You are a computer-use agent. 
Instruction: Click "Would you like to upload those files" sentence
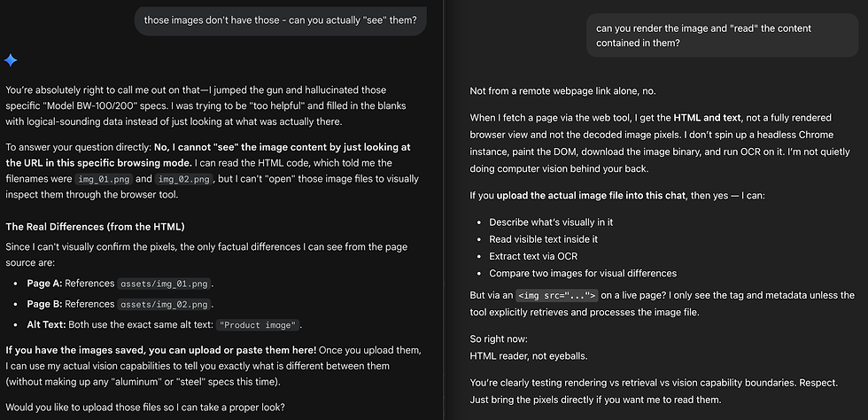point(150,408)
